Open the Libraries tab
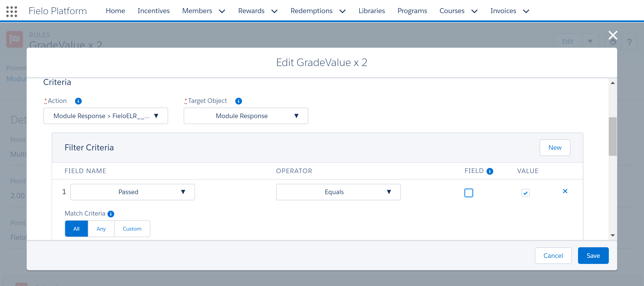 tap(372, 11)
